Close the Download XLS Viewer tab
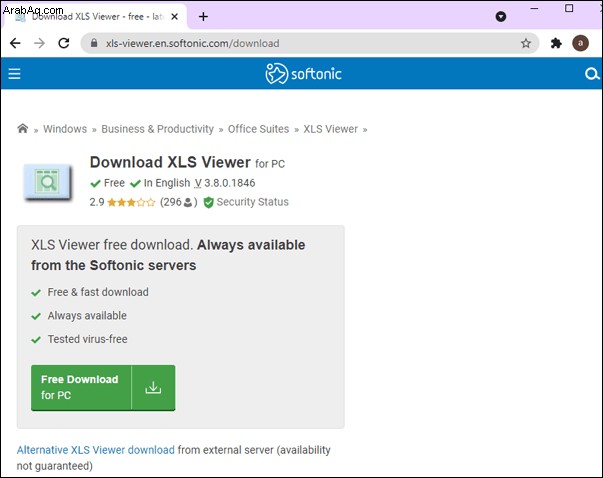Image resolution: width=603 pixels, height=478 pixels. (x=174, y=17)
